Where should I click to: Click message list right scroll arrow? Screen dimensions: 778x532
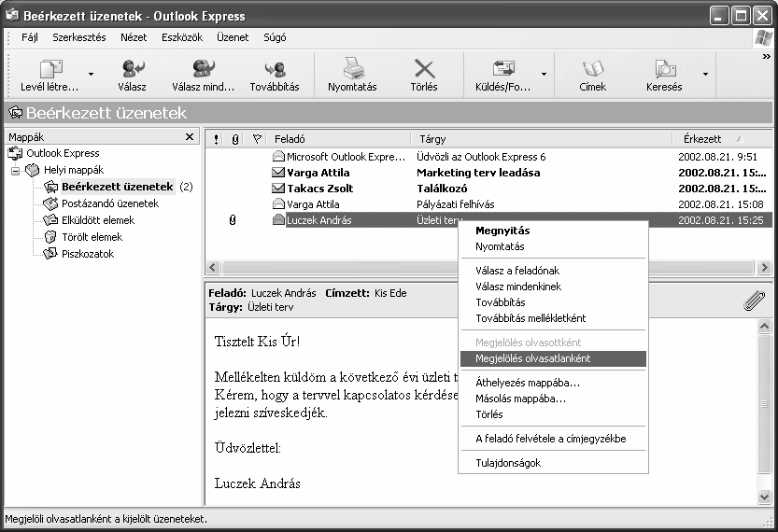pos(764,268)
